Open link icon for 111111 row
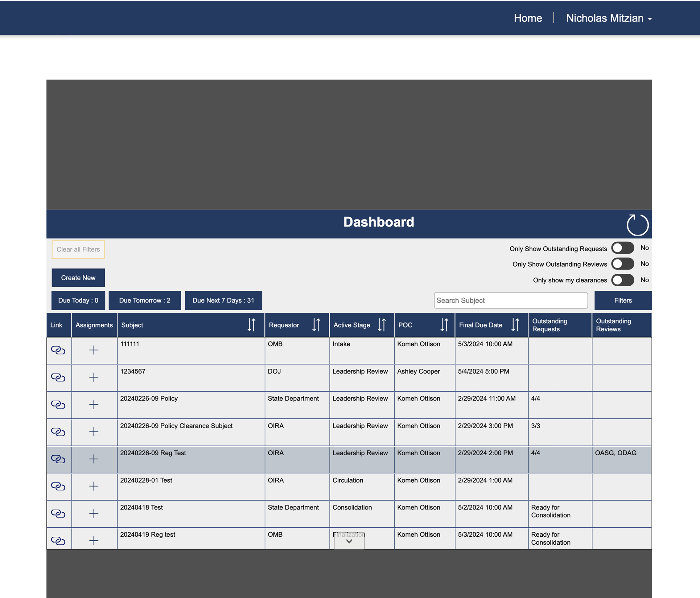The width and height of the screenshot is (700, 598). (x=58, y=350)
